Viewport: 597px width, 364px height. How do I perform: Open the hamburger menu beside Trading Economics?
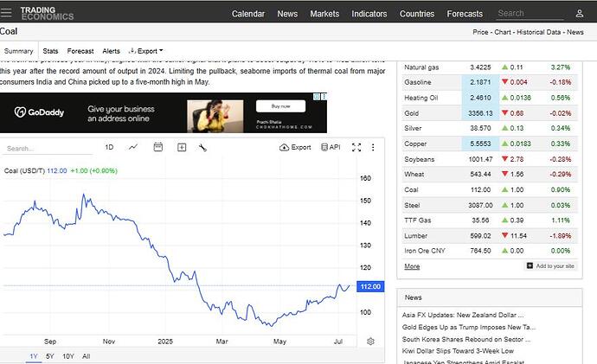(9, 14)
